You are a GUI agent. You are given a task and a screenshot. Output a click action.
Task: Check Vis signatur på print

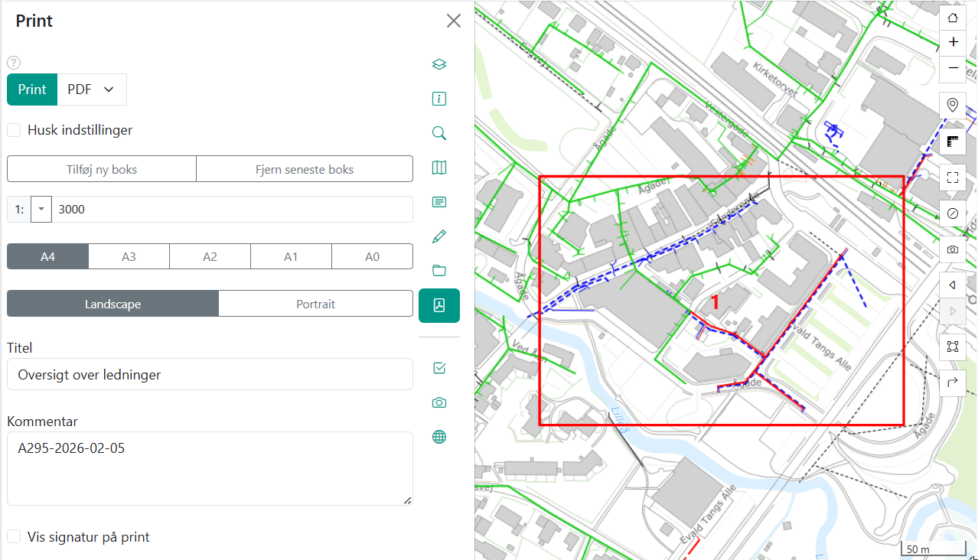[14, 537]
